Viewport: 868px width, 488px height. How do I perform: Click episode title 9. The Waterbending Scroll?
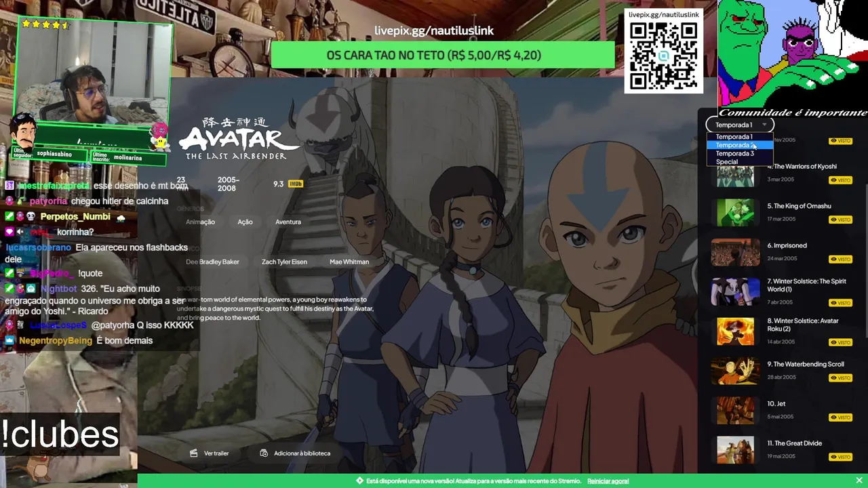(x=806, y=364)
